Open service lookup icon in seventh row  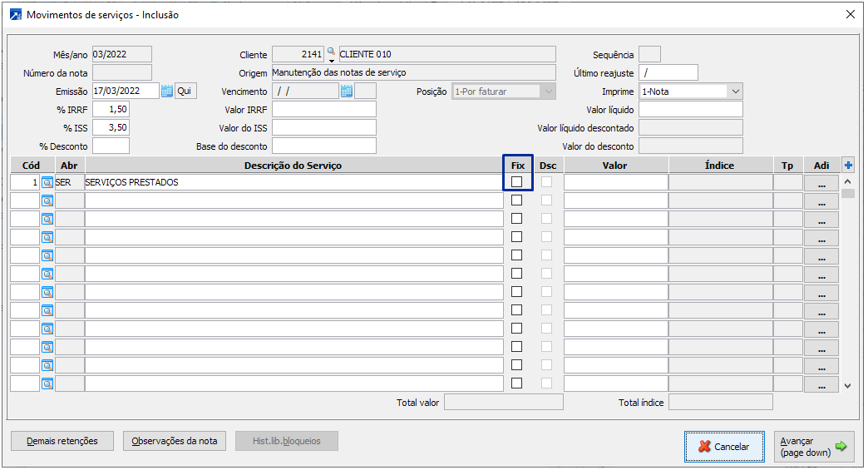click(x=47, y=292)
